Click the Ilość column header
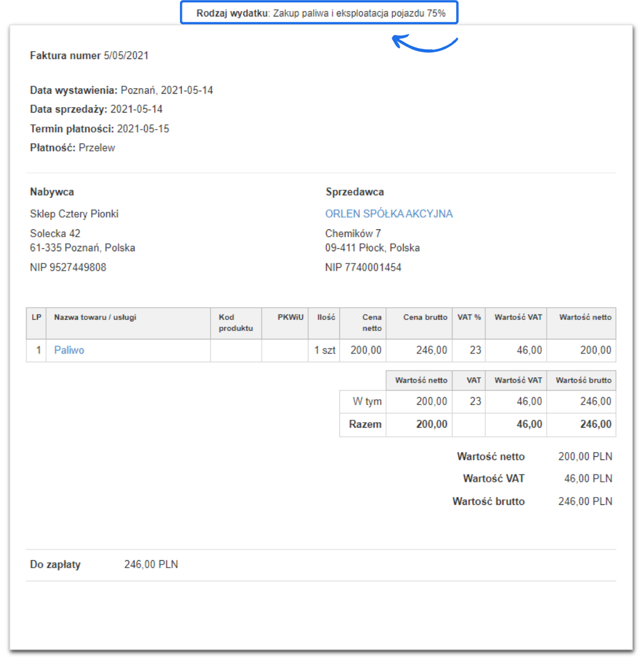This screenshot has width=644, height=657. pyautogui.click(x=326, y=317)
